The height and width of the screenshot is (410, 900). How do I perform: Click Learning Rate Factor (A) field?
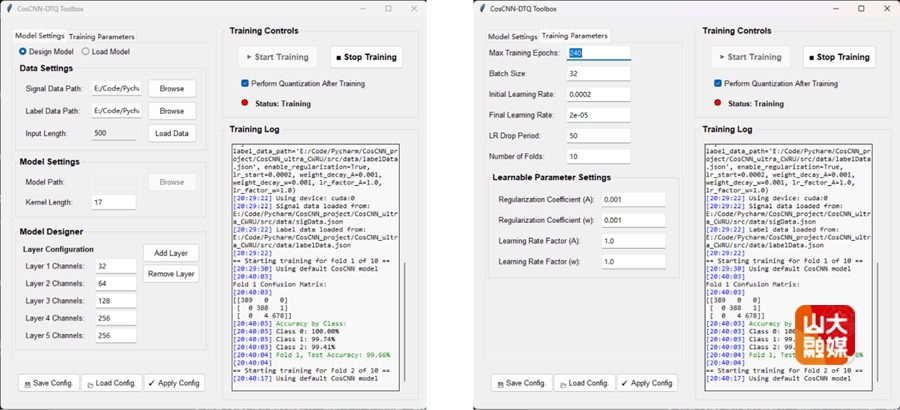click(633, 241)
